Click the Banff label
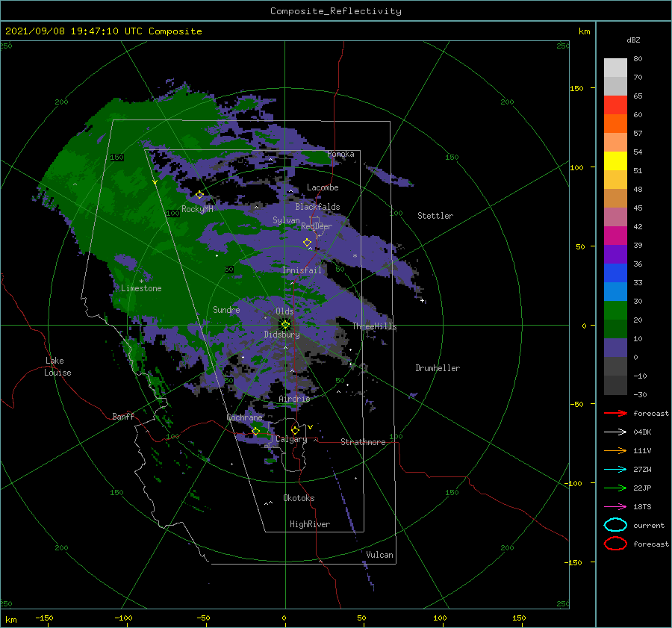 pyautogui.click(x=123, y=416)
